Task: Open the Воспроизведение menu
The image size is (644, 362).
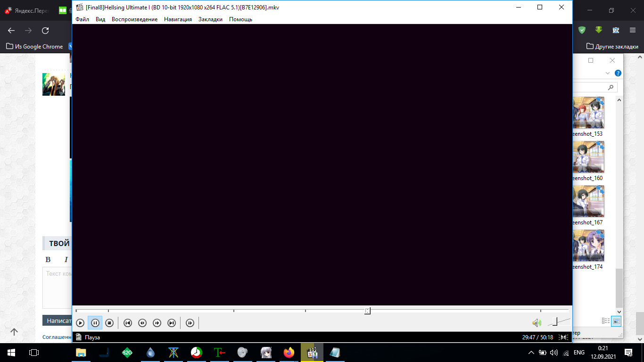Action: pyautogui.click(x=134, y=19)
